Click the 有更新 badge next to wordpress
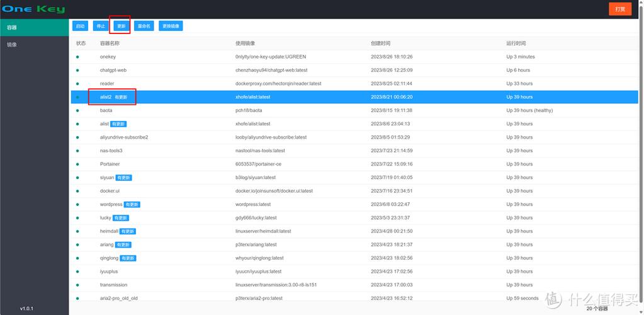This screenshot has width=644, height=315. [x=132, y=204]
